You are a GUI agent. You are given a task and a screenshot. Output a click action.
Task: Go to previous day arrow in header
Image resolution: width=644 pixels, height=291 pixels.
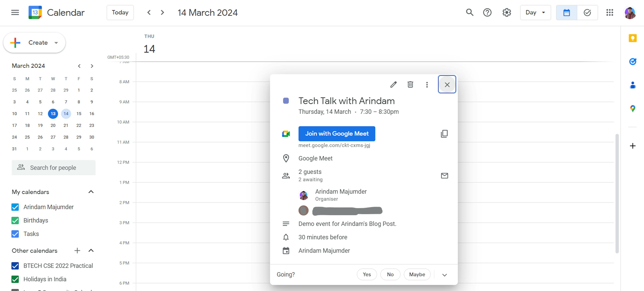click(x=149, y=13)
